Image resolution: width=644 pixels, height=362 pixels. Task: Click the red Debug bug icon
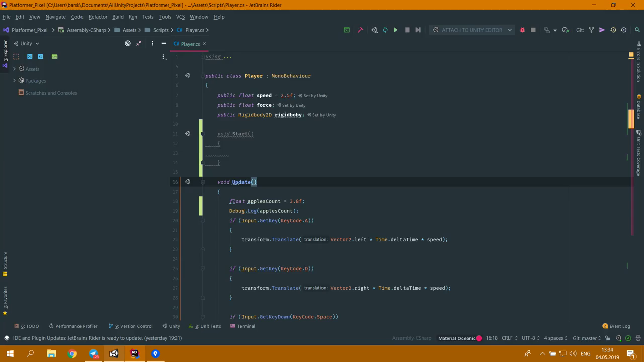pos(522,30)
